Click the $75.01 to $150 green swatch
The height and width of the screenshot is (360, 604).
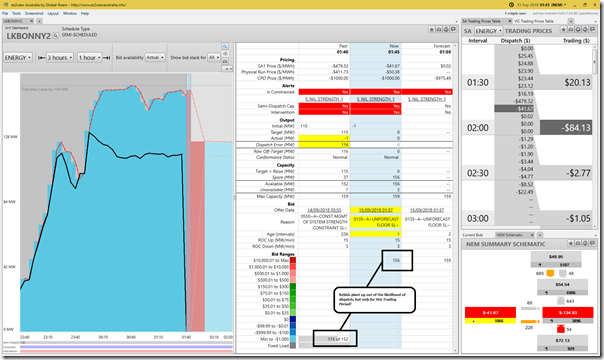click(x=293, y=293)
